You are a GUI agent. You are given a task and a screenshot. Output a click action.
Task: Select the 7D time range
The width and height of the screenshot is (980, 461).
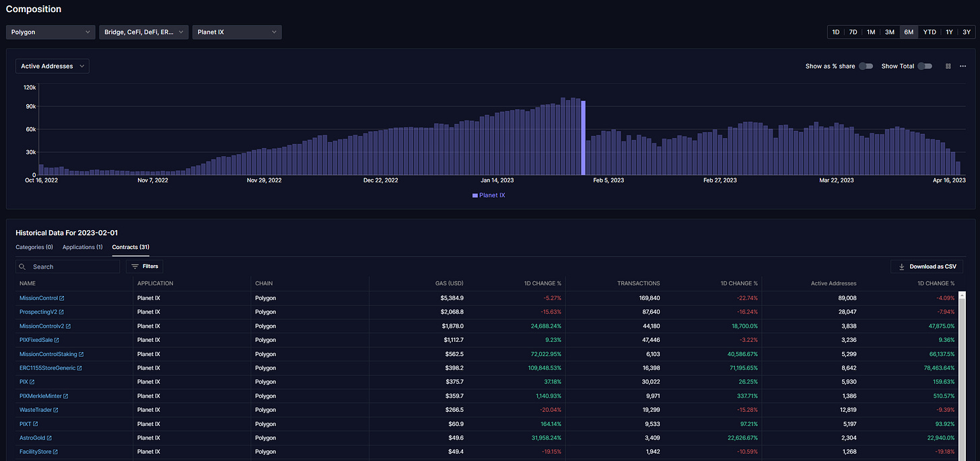pyautogui.click(x=853, y=32)
